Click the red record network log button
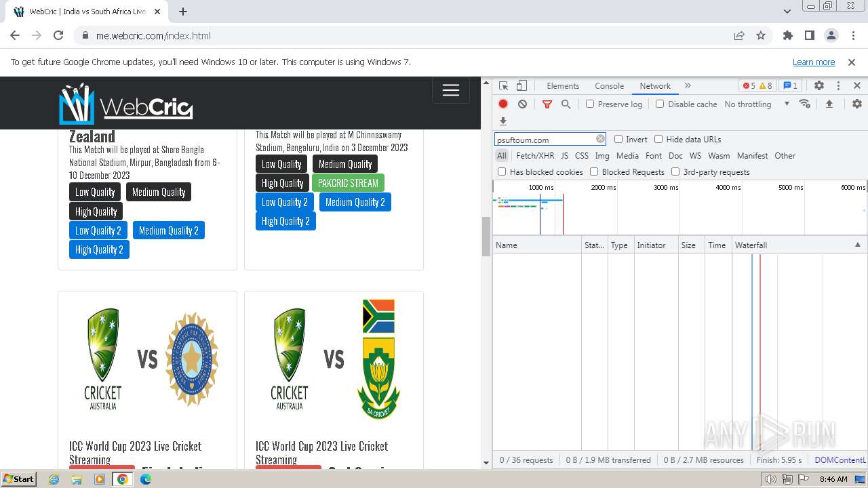The width and height of the screenshot is (868, 488). click(x=503, y=104)
